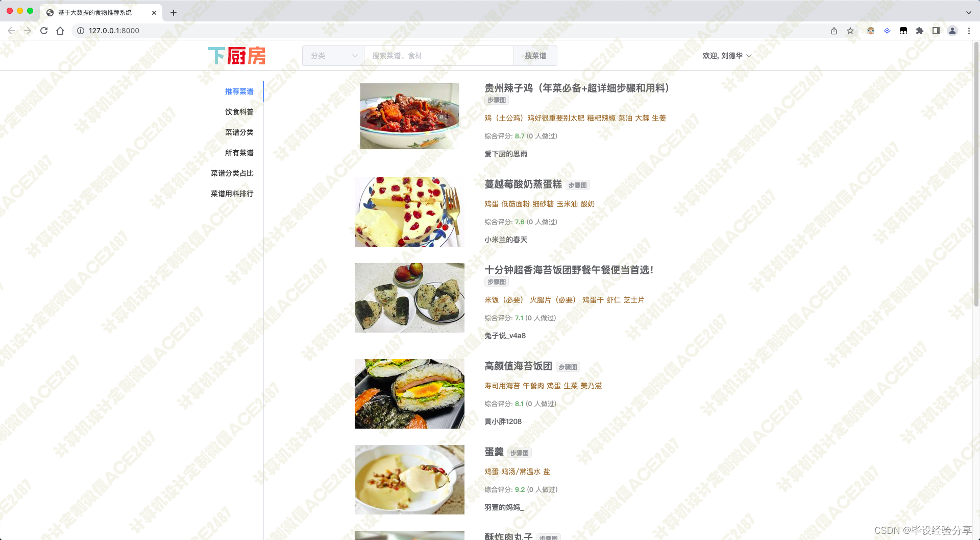The width and height of the screenshot is (980, 540).
Task: Click the address bar URL 127.0.0.1:8000
Action: click(x=114, y=31)
